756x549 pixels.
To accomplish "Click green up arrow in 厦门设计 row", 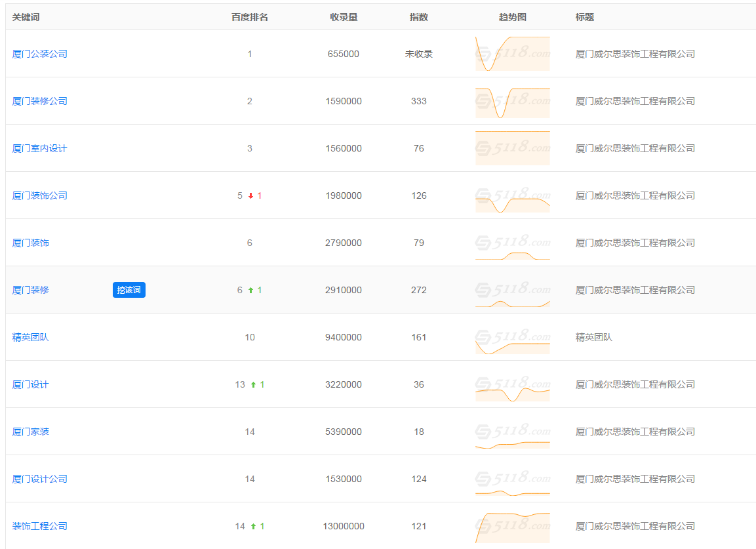I will click(x=253, y=385).
